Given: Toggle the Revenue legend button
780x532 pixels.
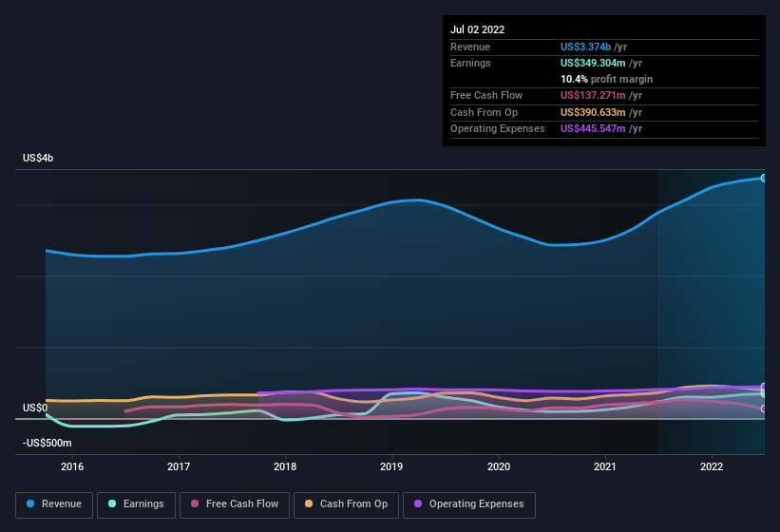Looking at the screenshot, I should (x=54, y=504).
